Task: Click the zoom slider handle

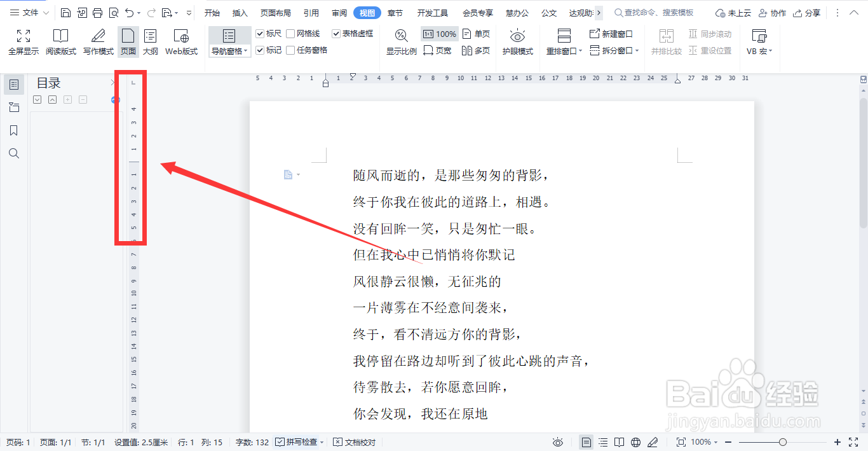Action: click(783, 442)
